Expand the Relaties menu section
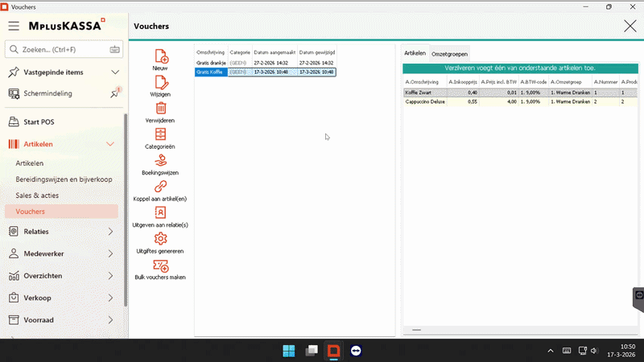This screenshot has width=644, height=362. (x=110, y=232)
